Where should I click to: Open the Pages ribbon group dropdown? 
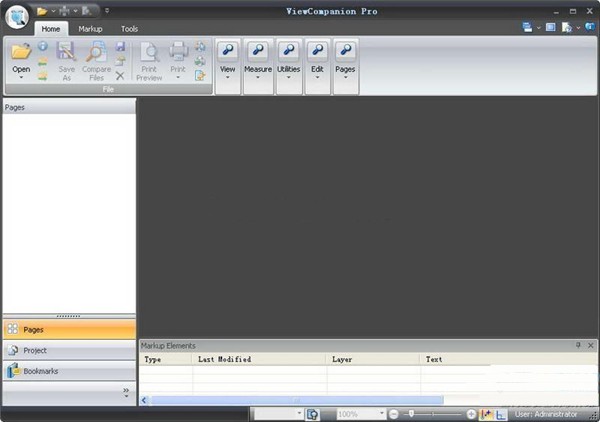click(x=346, y=78)
